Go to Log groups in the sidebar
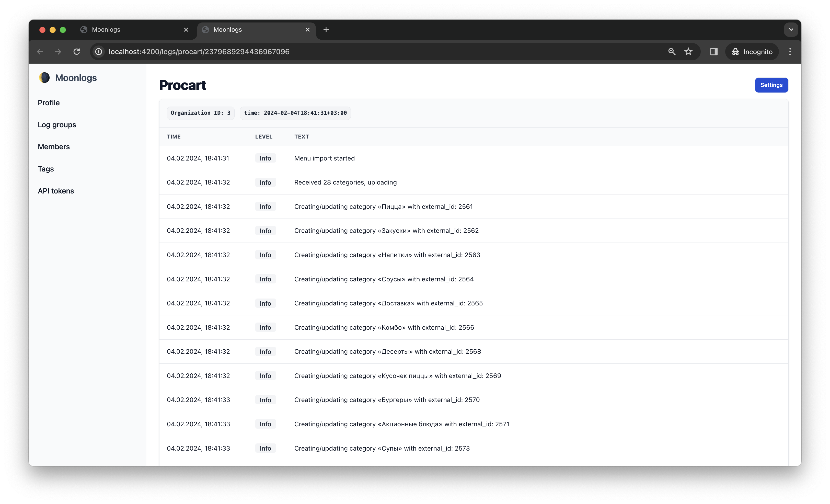The image size is (830, 504). click(x=57, y=125)
